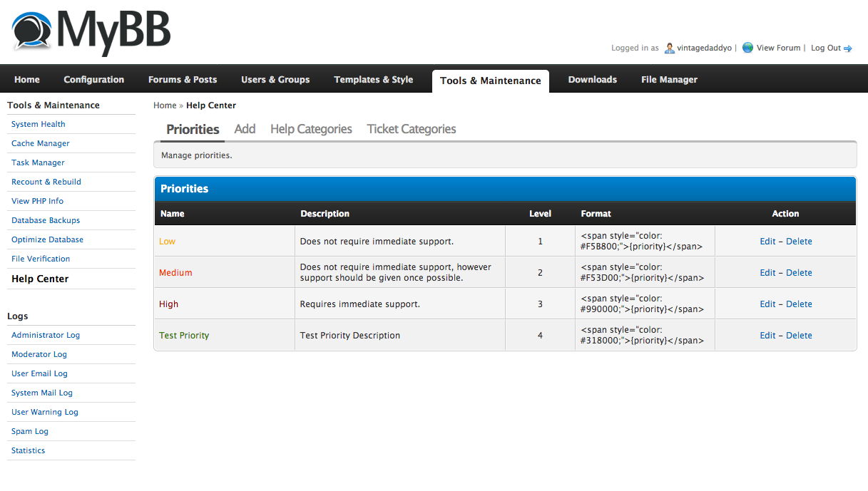Click the MyBB logo speech bubble icon
The width and height of the screenshot is (868, 491).
[31, 31]
